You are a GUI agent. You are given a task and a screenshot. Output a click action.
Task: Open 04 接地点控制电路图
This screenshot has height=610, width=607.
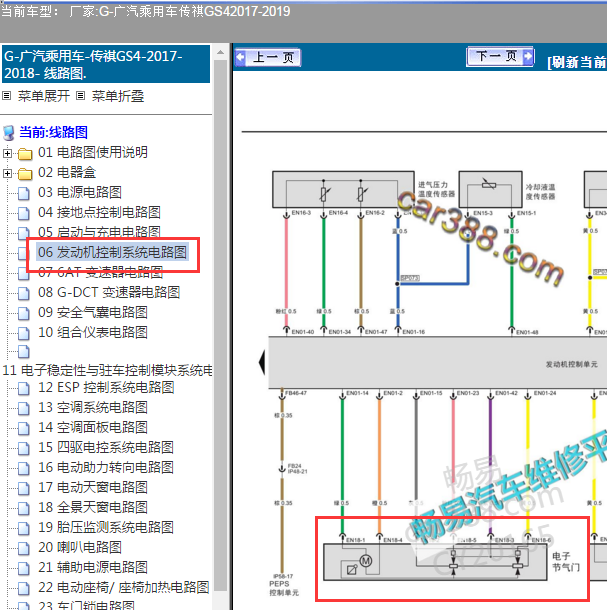99,212
